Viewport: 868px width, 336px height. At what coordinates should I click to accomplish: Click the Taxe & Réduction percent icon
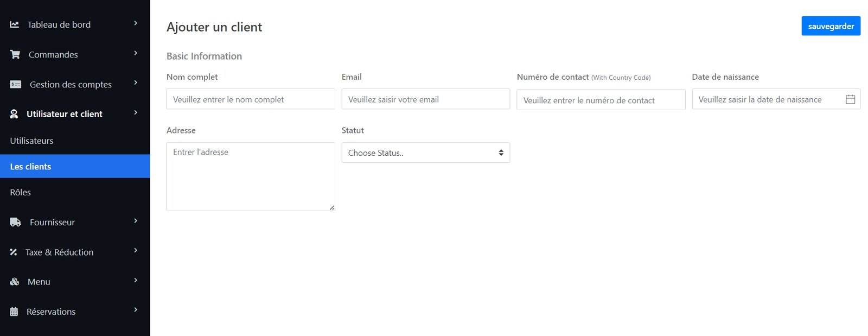click(x=14, y=252)
